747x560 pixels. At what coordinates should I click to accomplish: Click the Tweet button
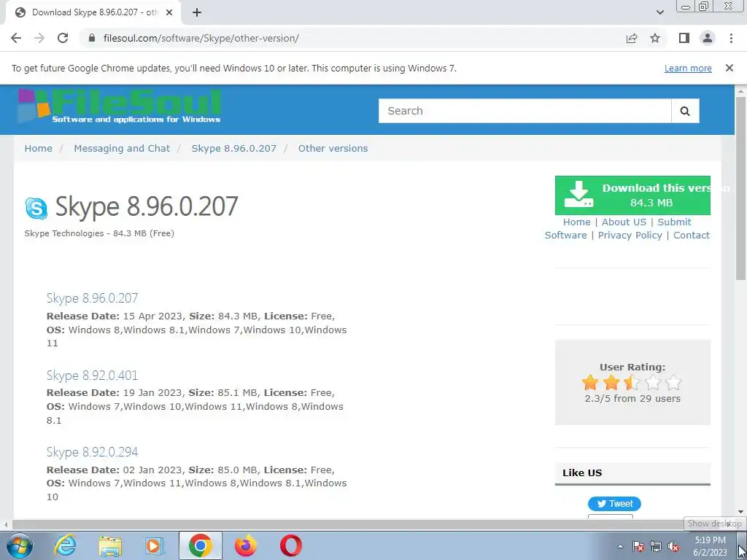click(x=614, y=504)
